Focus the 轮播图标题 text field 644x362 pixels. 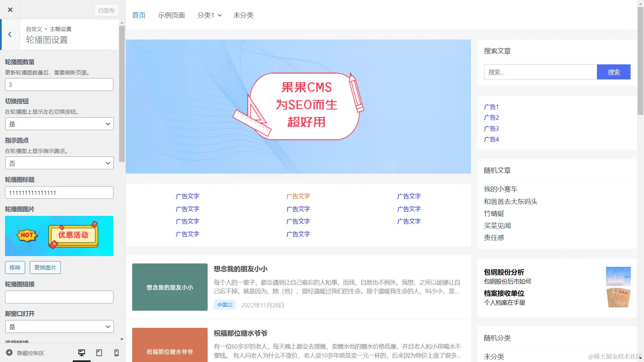click(59, 193)
